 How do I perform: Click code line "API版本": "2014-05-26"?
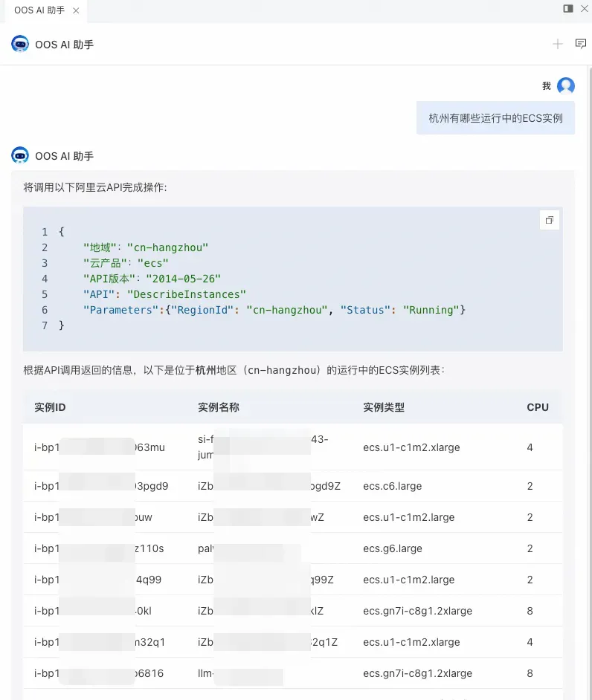[152, 279]
